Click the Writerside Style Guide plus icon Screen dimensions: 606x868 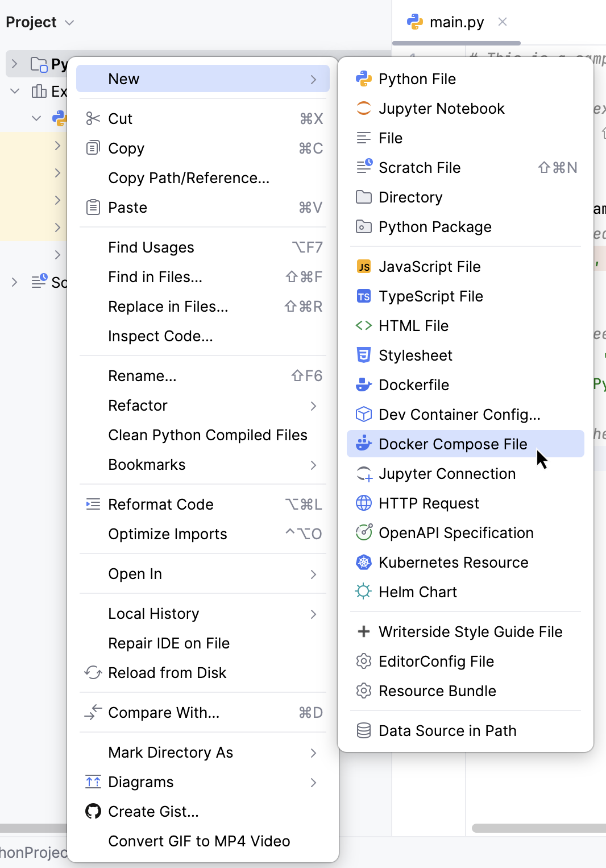(364, 632)
